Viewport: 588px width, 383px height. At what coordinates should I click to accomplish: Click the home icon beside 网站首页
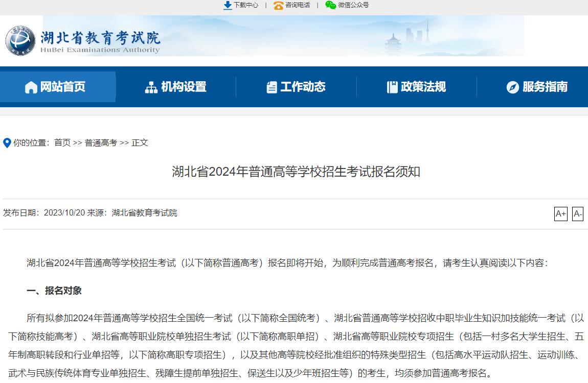(x=31, y=87)
